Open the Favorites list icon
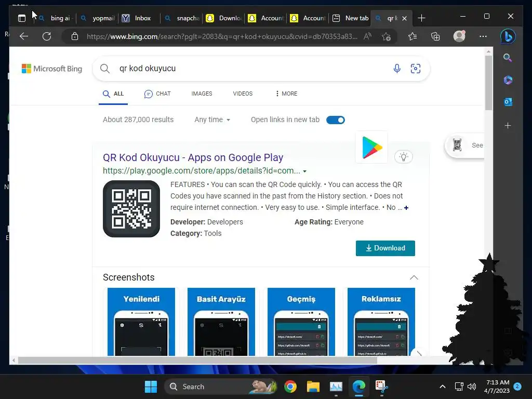 click(413, 36)
